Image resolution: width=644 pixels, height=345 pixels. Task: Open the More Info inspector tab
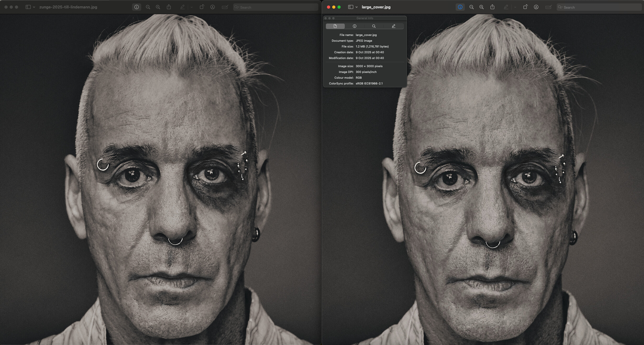coord(354,26)
